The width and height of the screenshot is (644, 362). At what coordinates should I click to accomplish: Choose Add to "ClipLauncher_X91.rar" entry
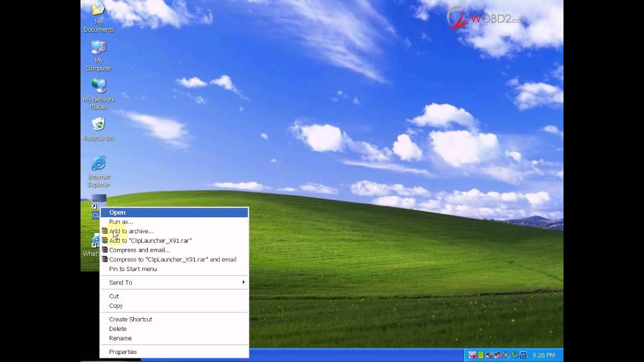point(174,241)
